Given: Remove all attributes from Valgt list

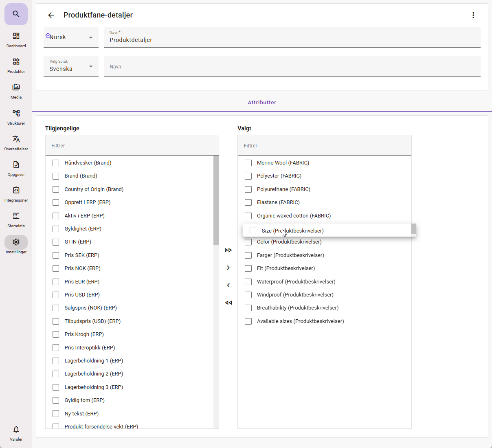Looking at the screenshot, I should (228, 303).
